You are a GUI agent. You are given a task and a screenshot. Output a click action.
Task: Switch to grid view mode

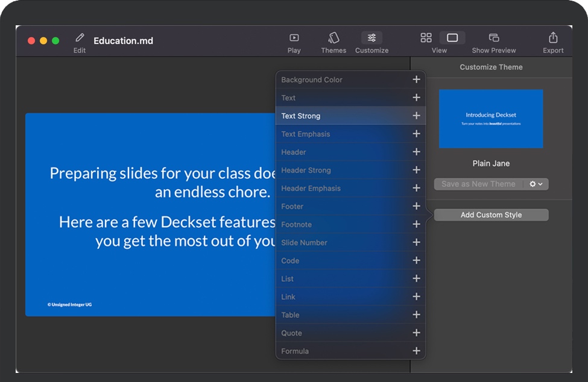point(426,38)
